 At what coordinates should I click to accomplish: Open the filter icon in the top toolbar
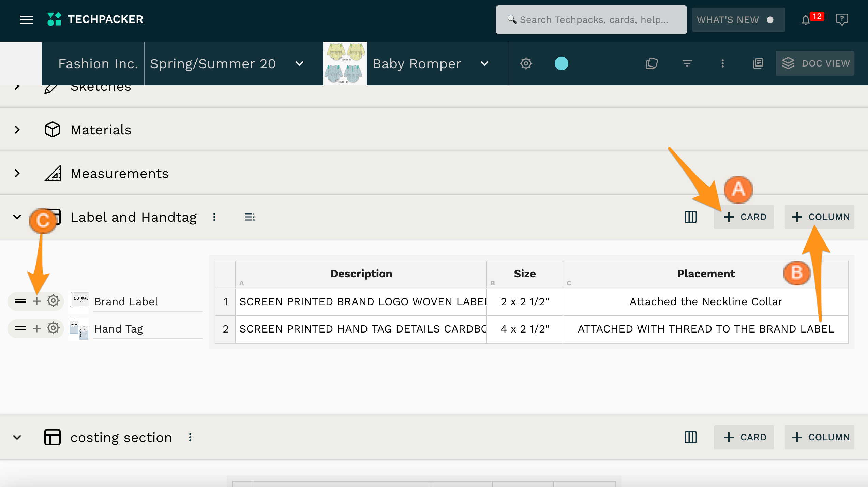[687, 63]
